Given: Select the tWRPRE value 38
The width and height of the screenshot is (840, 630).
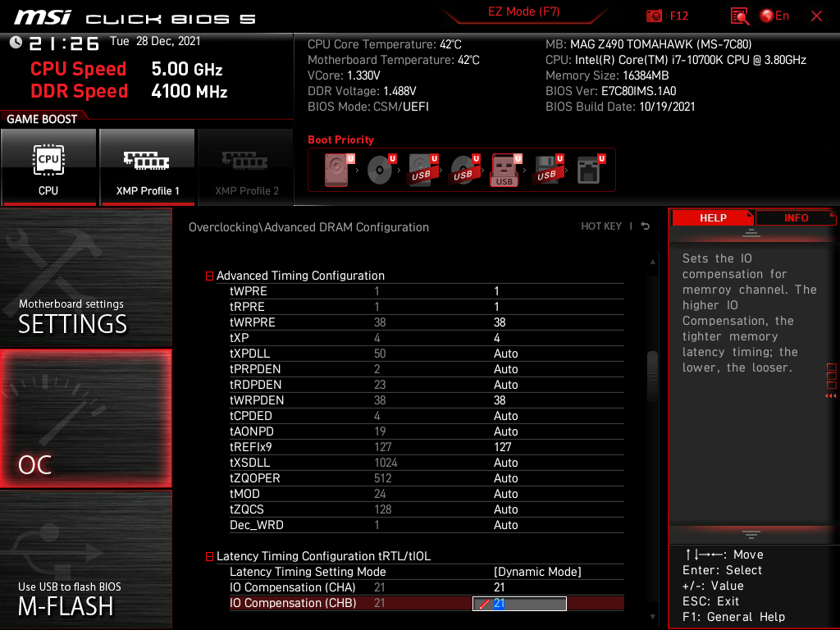Looking at the screenshot, I should pyautogui.click(x=500, y=322).
